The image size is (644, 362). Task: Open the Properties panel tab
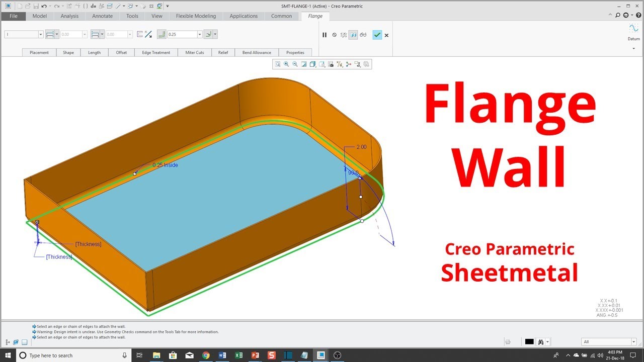(295, 52)
